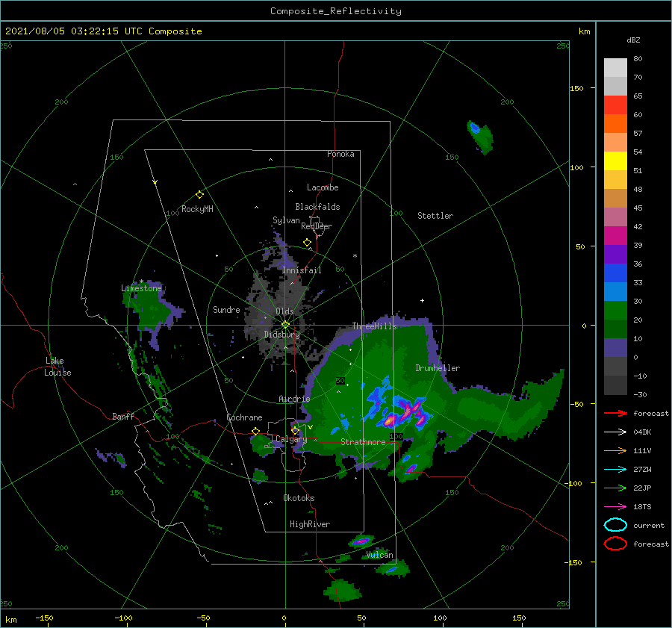Click the cyan 27ZW arrow icon
The height and width of the screenshot is (628, 672).
point(615,470)
